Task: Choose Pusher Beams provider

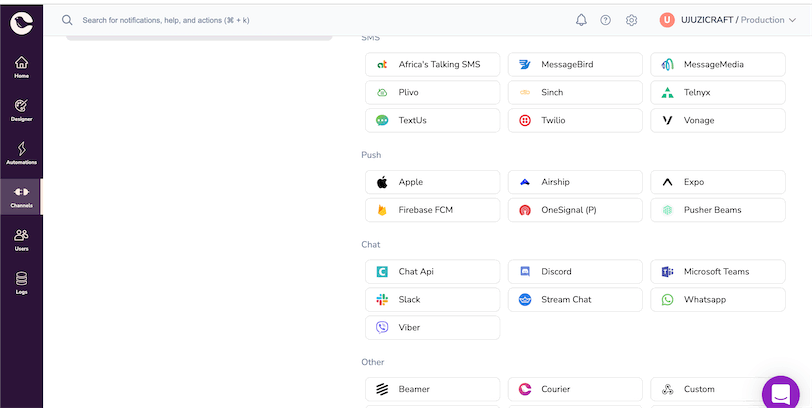Action: tap(718, 210)
